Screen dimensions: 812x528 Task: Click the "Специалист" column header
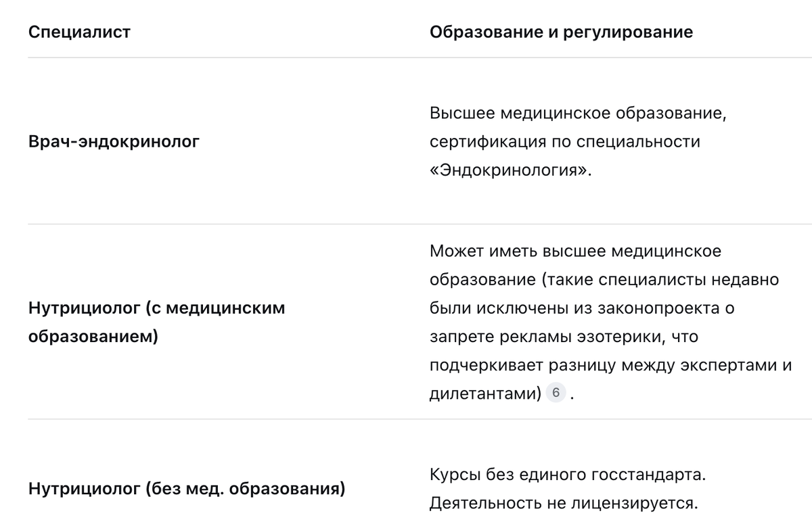[x=79, y=32]
